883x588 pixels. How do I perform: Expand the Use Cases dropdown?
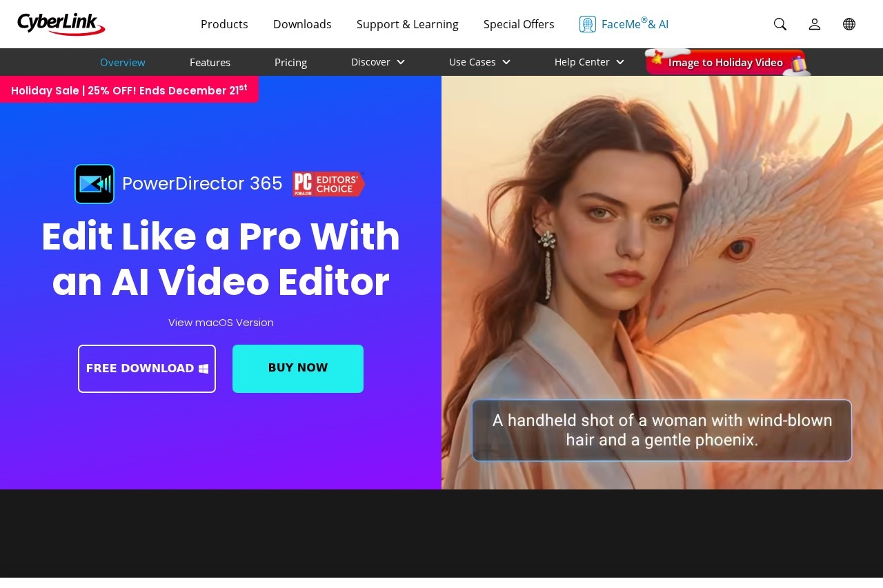[x=480, y=62]
